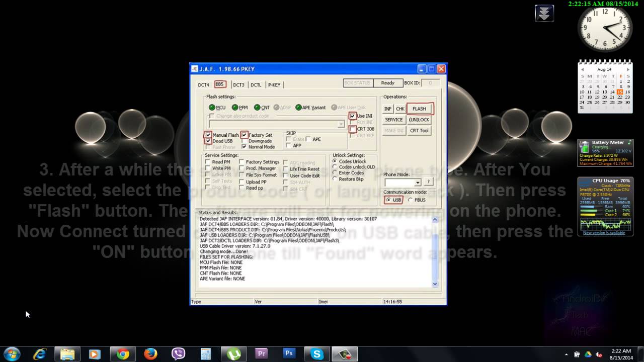644x362 pixels.
Task: Click the green PPM file selector icon
Action: click(x=235, y=108)
